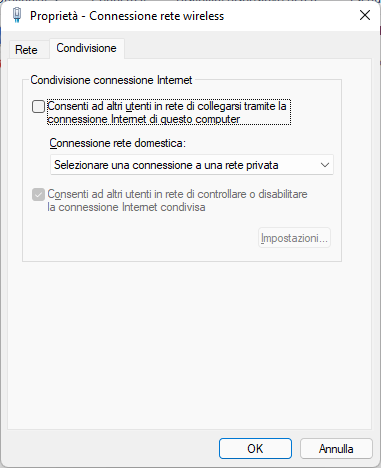Close the Proprietà dialog with the X

click(365, 15)
